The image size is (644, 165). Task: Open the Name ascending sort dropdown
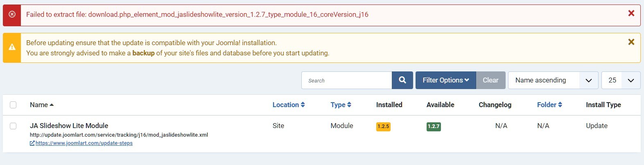(x=553, y=80)
